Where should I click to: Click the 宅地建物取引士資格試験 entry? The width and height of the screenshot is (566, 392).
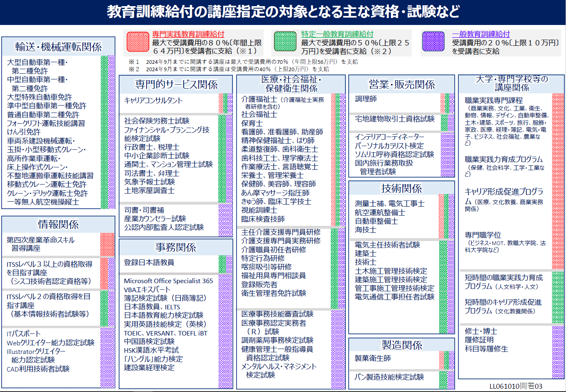click(395, 119)
